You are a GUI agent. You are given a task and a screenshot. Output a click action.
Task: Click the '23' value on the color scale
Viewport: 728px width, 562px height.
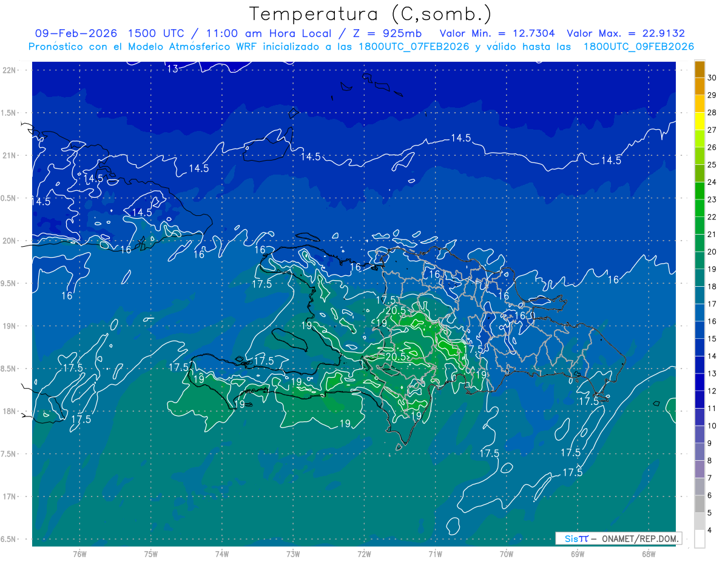click(712, 199)
